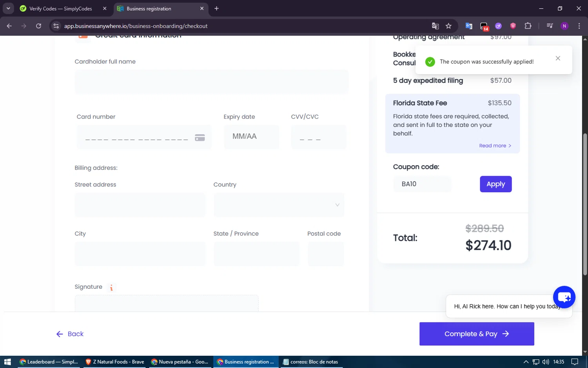Focus the State / Province field

pos(256,254)
